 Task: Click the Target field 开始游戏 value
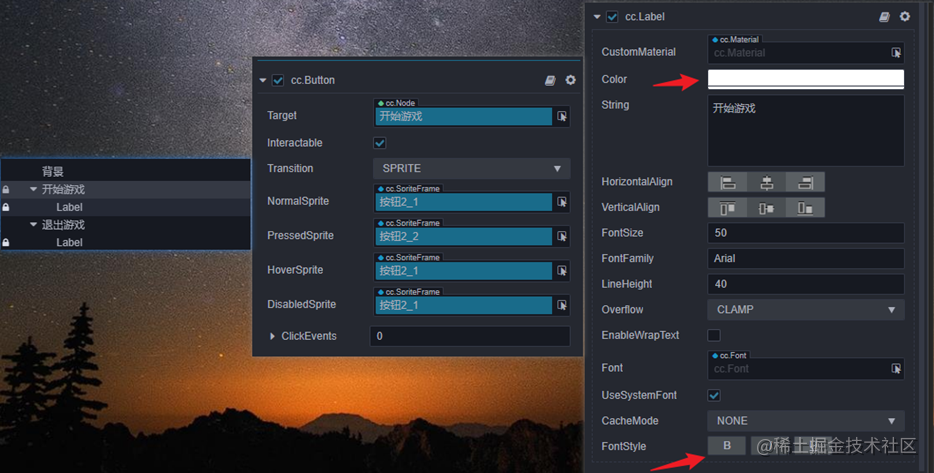point(463,116)
